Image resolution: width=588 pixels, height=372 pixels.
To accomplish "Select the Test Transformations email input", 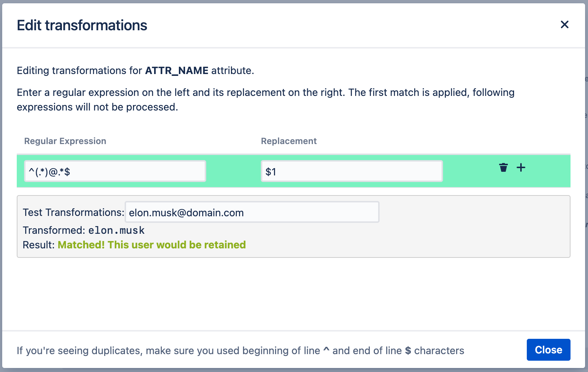I will point(252,212).
